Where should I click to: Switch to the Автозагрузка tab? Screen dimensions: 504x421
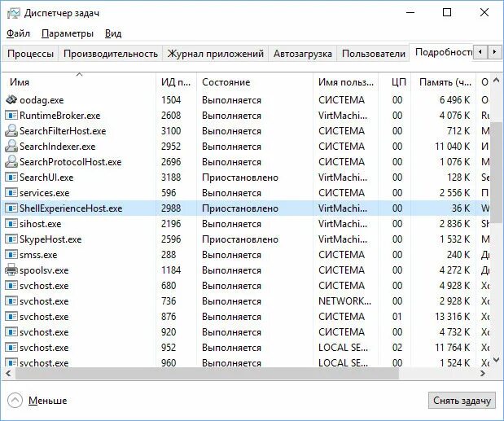(x=302, y=54)
